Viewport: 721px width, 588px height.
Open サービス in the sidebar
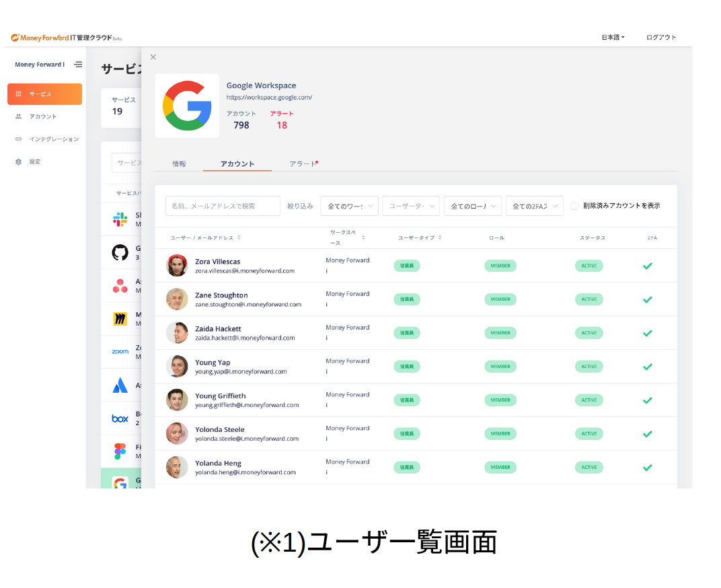click(x=44, y=94)
